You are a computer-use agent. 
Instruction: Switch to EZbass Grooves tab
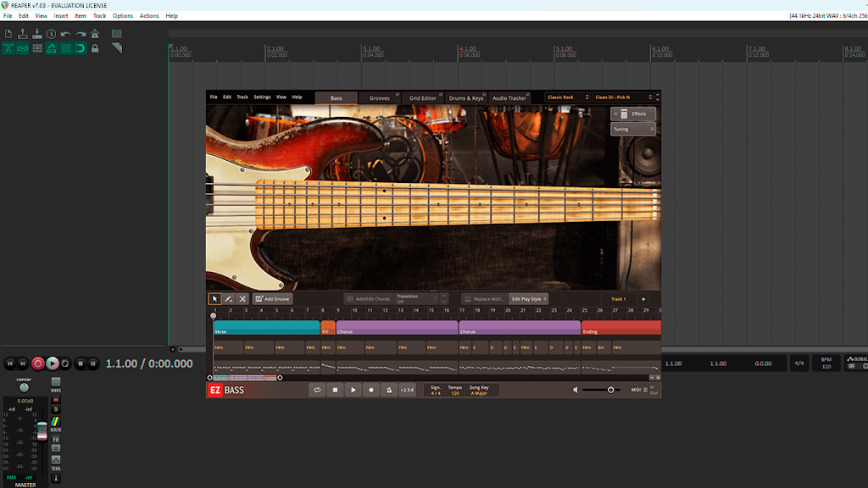pos(379,98)
